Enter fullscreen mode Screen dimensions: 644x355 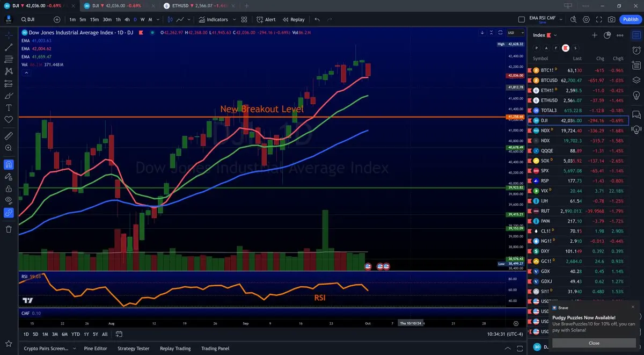(599, 19)
